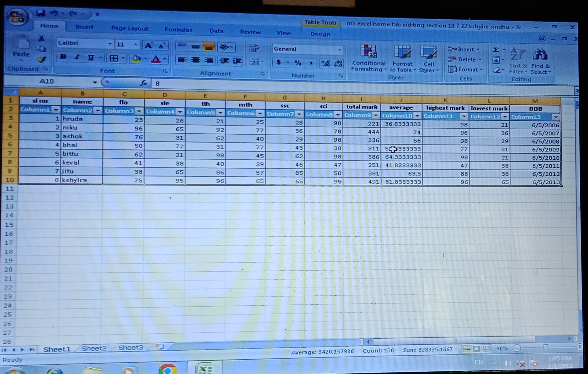Click the Format Painter brush icon
Image resolution: width=588 pixels, height=374 pixels.
click(42, 59)
